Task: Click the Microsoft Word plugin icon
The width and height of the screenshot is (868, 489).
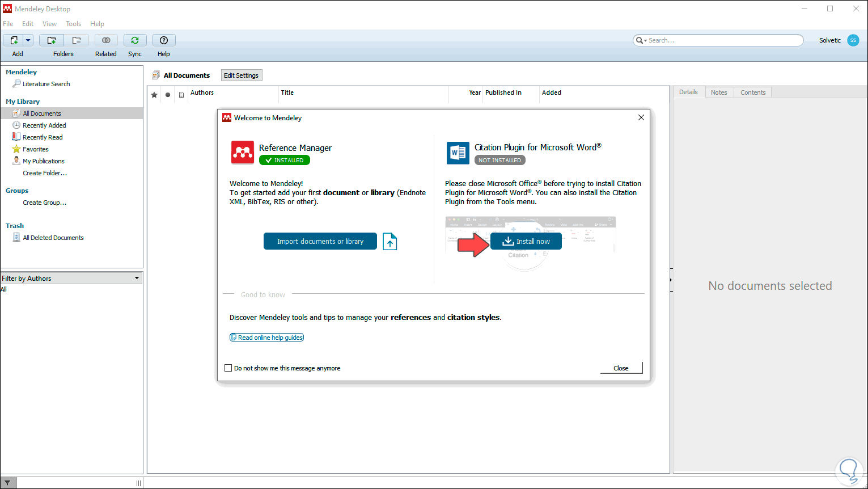Action: (x=458, y=153)
